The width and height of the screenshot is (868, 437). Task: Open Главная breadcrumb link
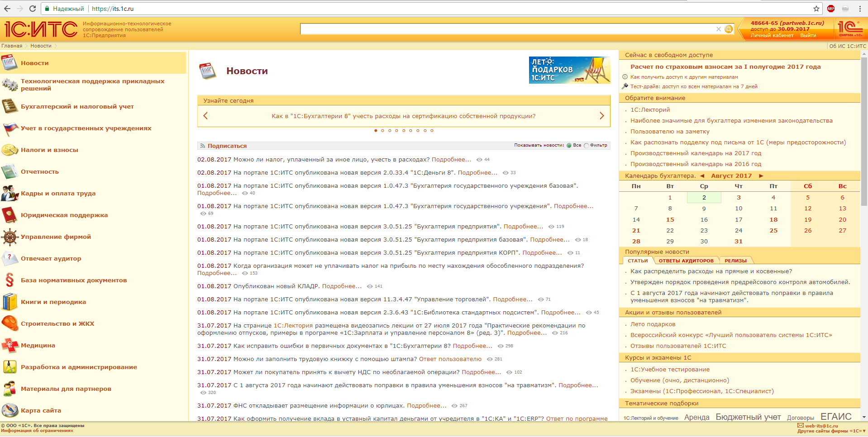pos(12,46)
